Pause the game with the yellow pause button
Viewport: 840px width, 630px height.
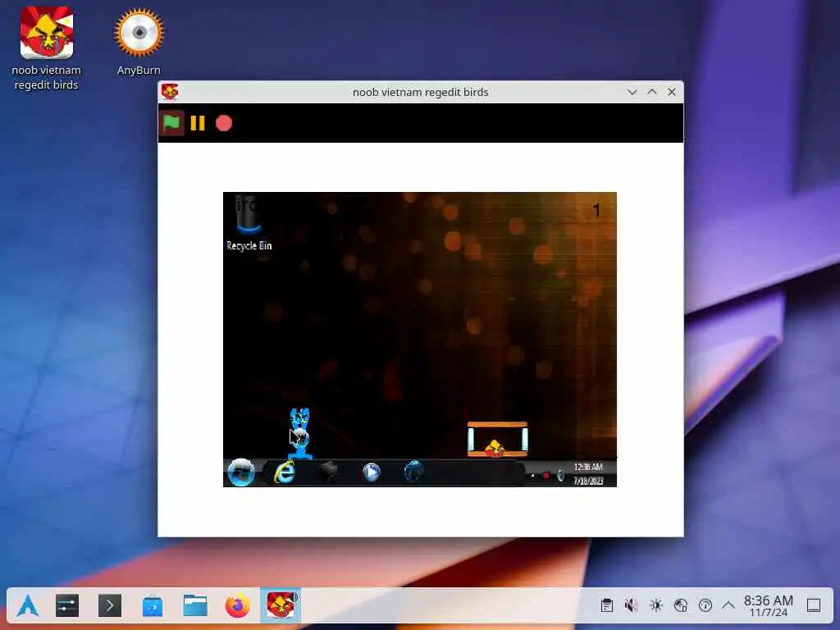[x=198, y=123]
